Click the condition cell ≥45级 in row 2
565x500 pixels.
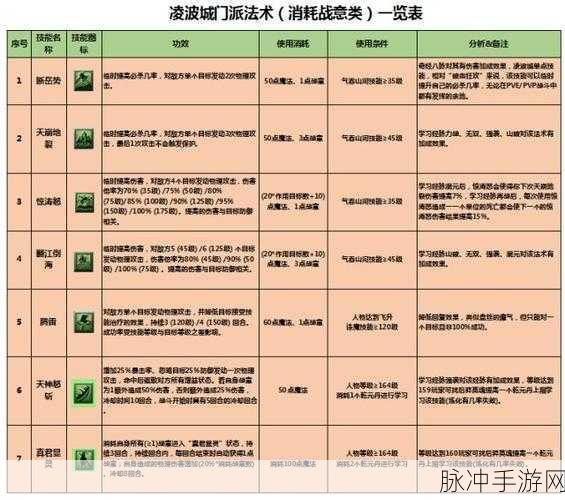[372, 138]
